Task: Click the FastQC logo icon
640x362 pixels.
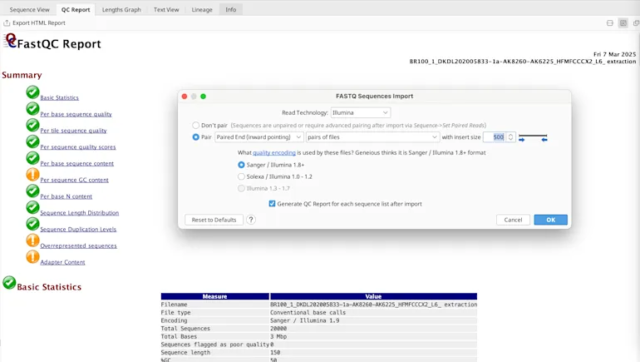Action: 10,41
